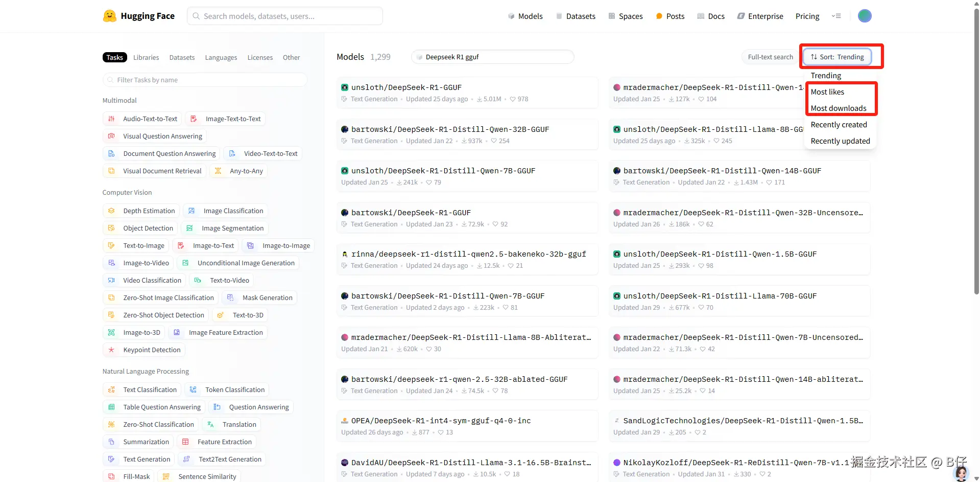Screen dimensions: 980x482
Task: Filter by Token Classification task
Action: tap(227, 390)
